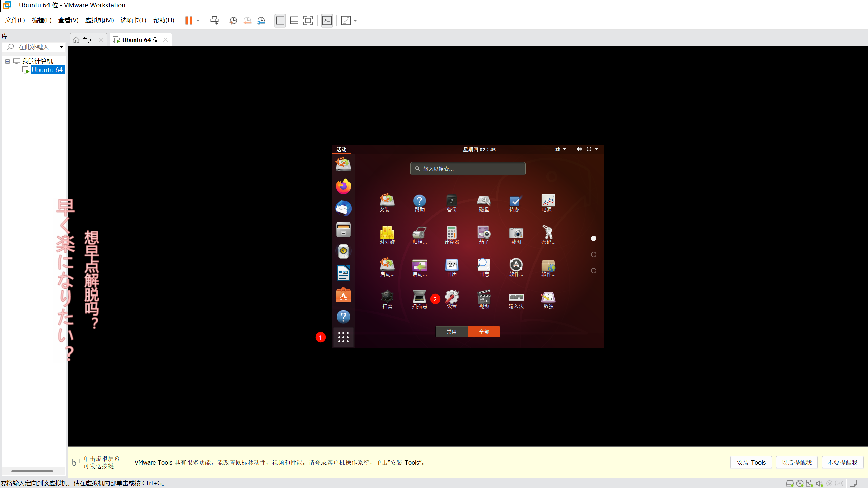Screen dimensions: 868x488
Task: Click the show applications grid icon
Action: 343,337
